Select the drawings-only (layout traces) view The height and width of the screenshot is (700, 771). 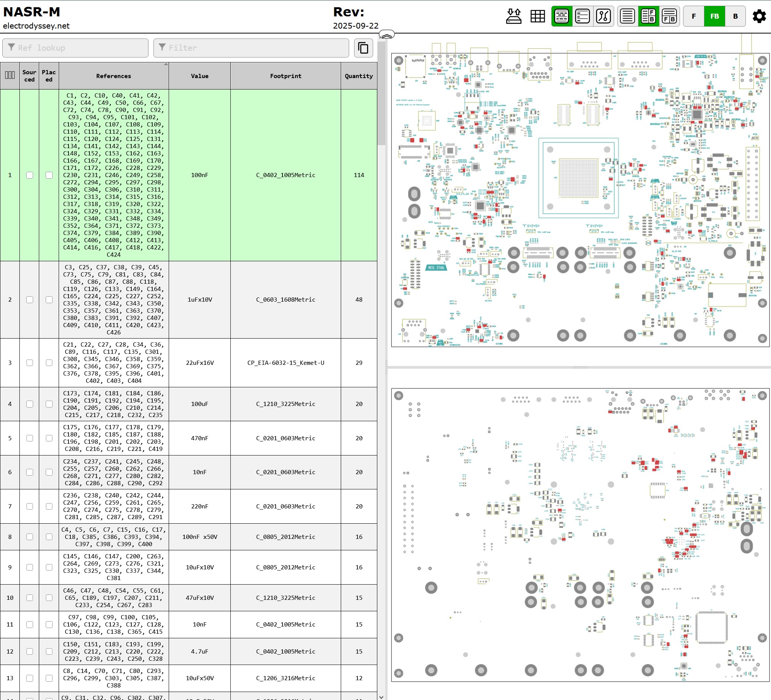(x=603, y=16)
